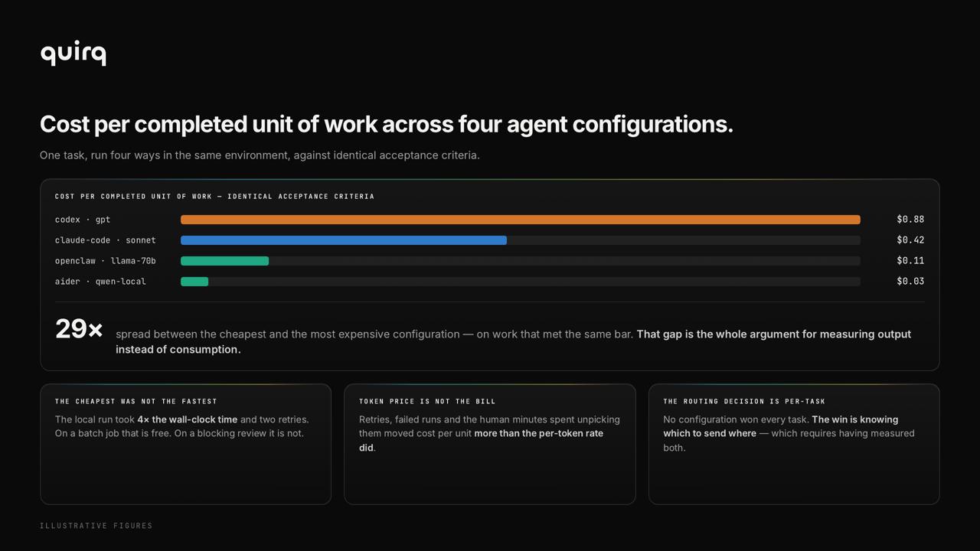This screenshot has height=551, width=980.
Task: Click the quirq logo
Action: click(x=73, y=54)
